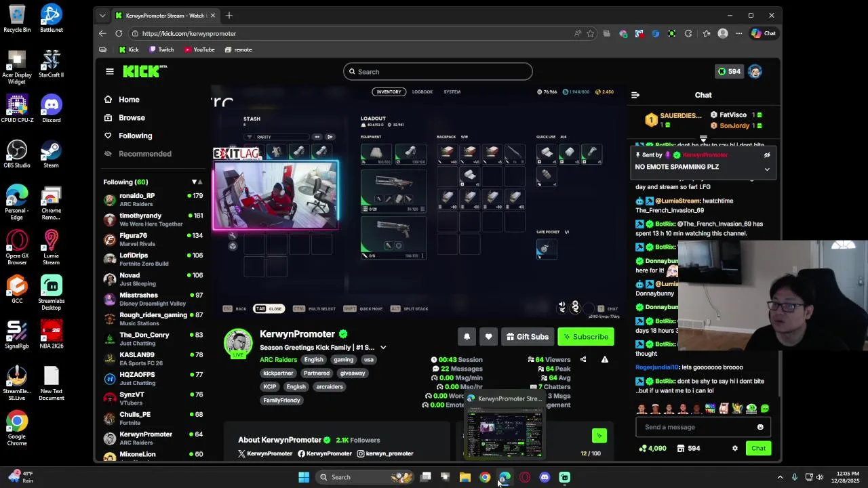
Task: Click the Send a message field
Action: click(703, 427)
